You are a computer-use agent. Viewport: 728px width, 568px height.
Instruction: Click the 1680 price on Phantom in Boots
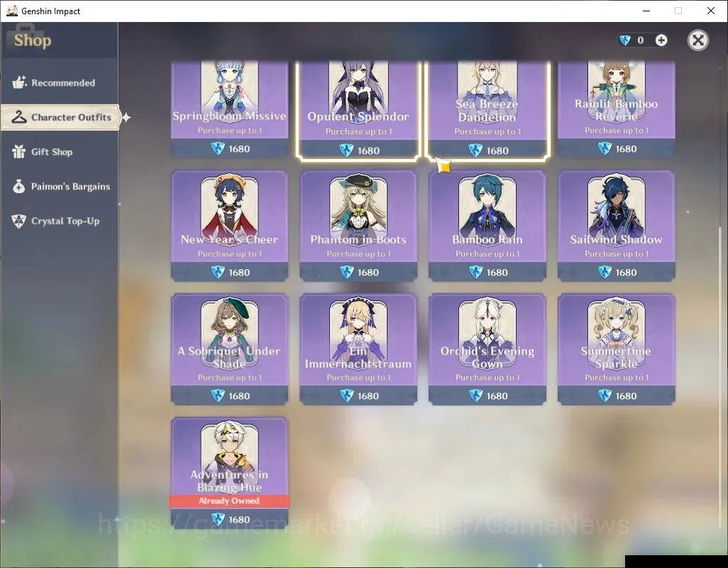point(368,273)
